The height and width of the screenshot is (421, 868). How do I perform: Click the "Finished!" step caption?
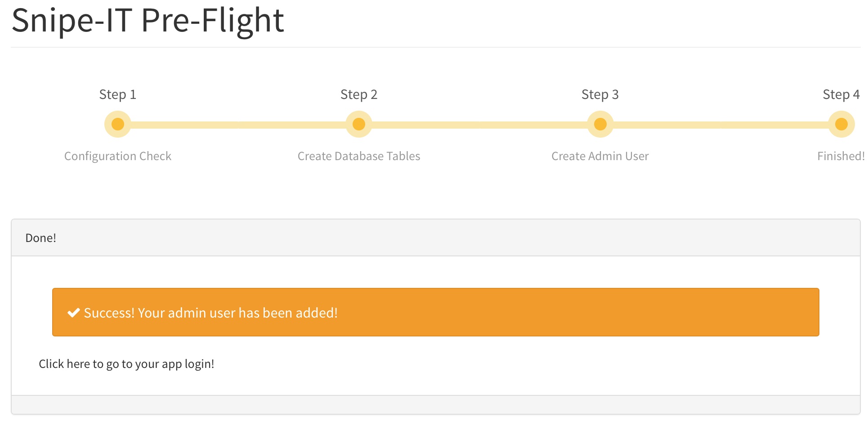coord(841,156)
